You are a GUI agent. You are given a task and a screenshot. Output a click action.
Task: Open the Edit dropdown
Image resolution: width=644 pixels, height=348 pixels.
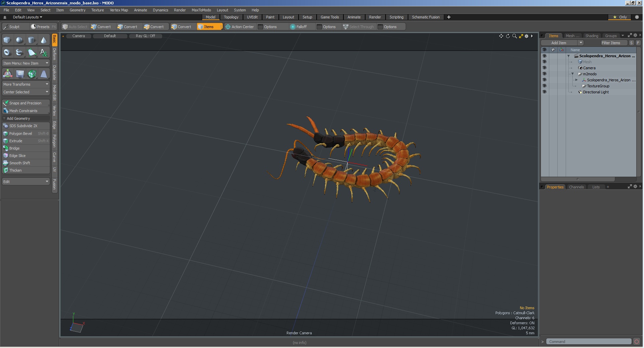(26, 182)
